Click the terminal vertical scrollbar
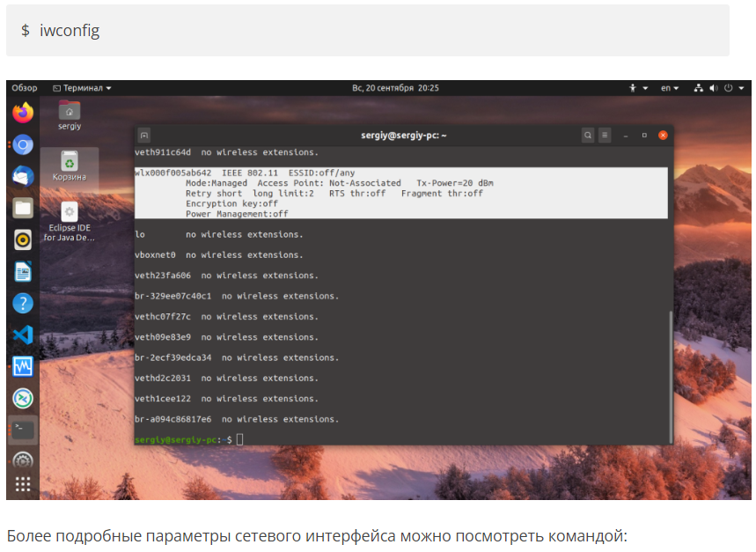The width and height of the screenshot is (756, 552). (670, 377)
